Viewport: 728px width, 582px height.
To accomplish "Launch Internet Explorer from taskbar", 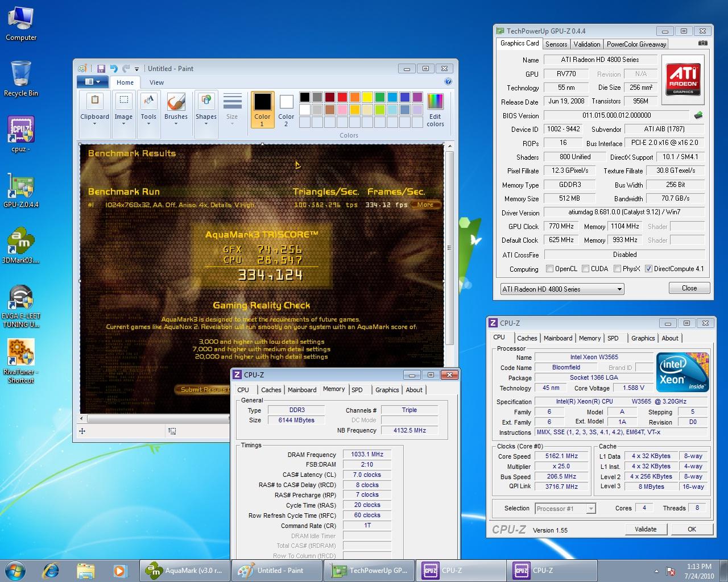I will click(x=51, y=571).
